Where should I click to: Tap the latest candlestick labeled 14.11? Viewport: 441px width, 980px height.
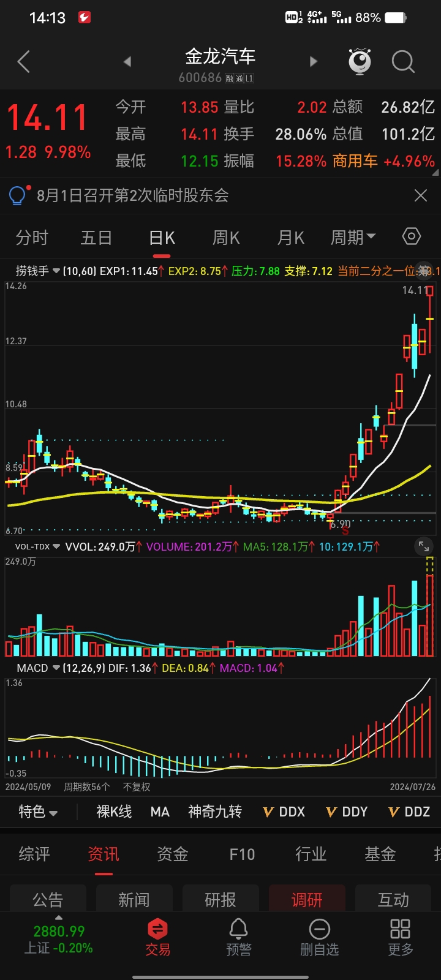click(430, 318)
